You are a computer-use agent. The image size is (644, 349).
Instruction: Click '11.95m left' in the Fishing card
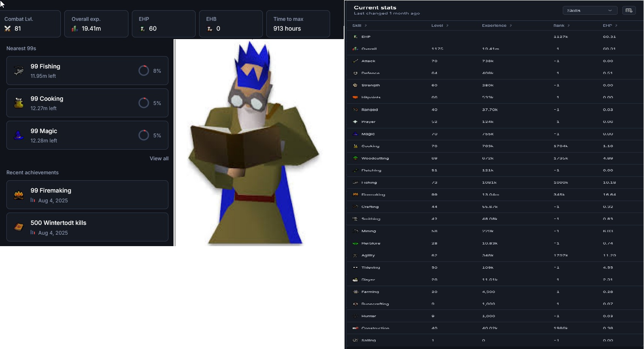pos(43,76)
